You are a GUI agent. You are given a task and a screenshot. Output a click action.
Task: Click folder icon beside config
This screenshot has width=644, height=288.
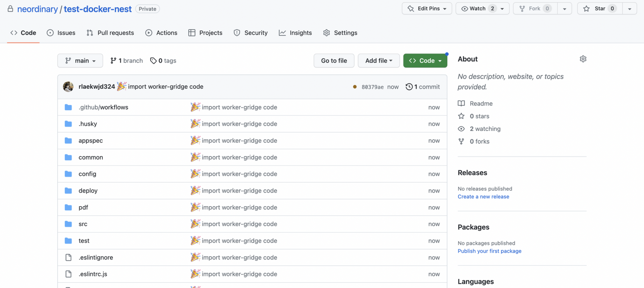click(68, 174)
